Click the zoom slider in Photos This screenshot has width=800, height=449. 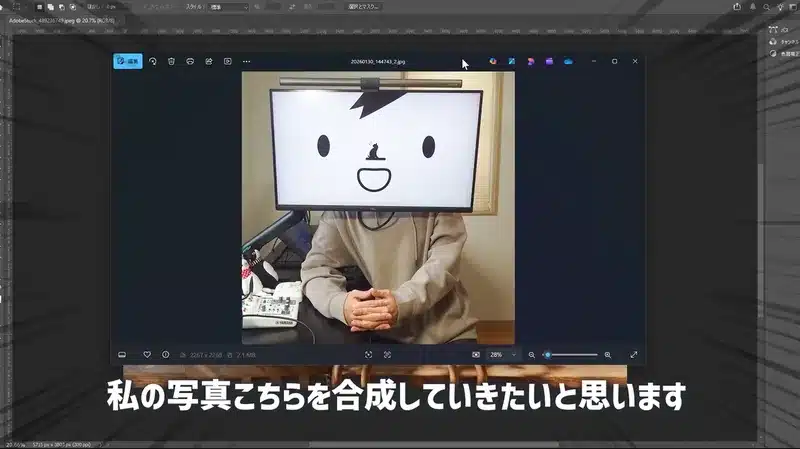click(570, 354)
